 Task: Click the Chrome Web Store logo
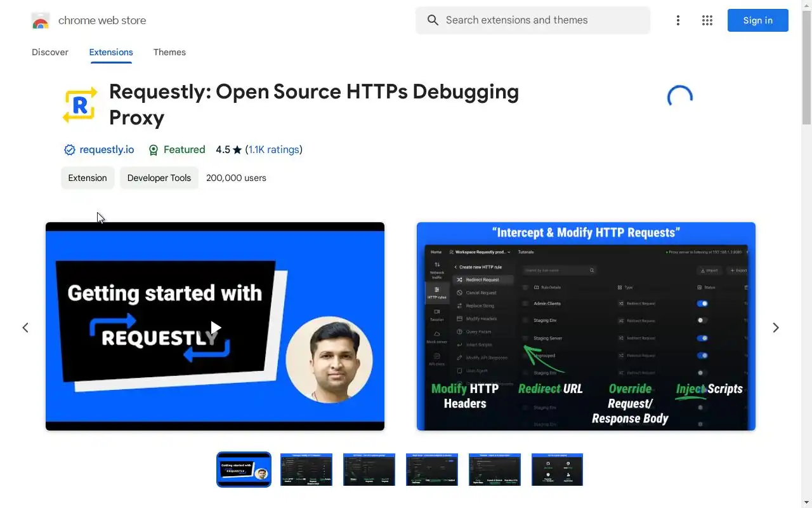40,20
